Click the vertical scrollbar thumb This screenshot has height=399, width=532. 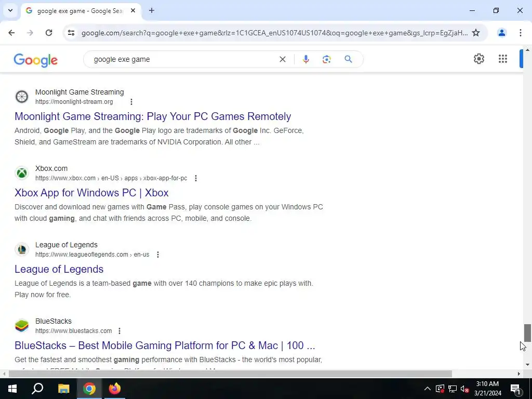527,333
